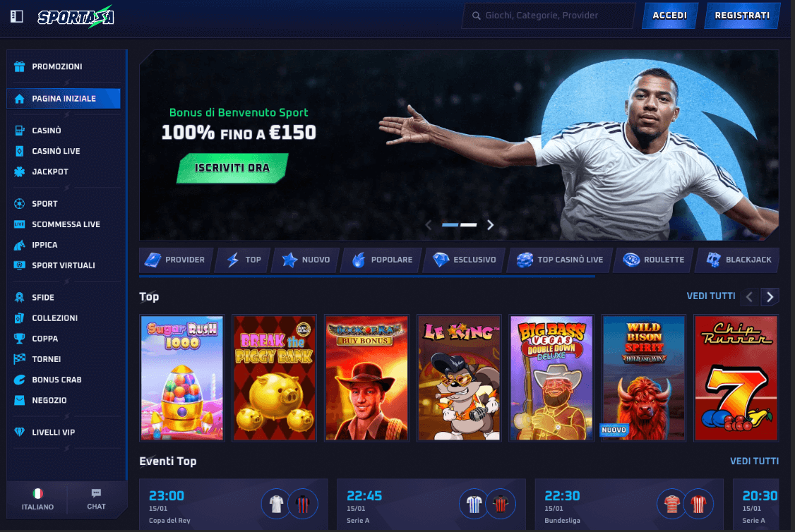Open the Coppa trophy icon

[19, 339]
